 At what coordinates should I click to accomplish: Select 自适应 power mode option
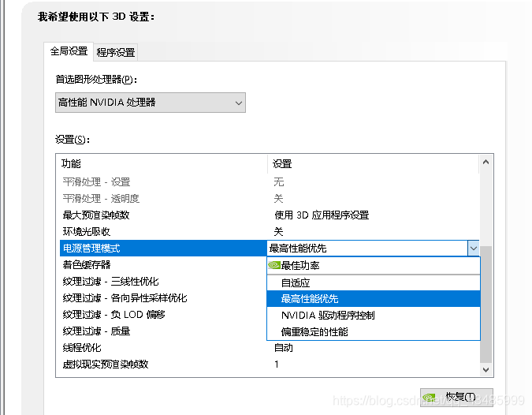point(374,282)
